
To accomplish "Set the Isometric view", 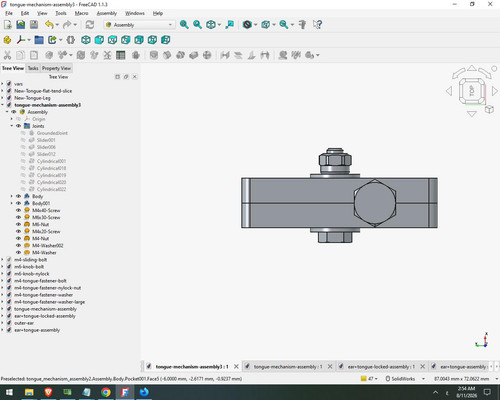I will tap(86, 40).
